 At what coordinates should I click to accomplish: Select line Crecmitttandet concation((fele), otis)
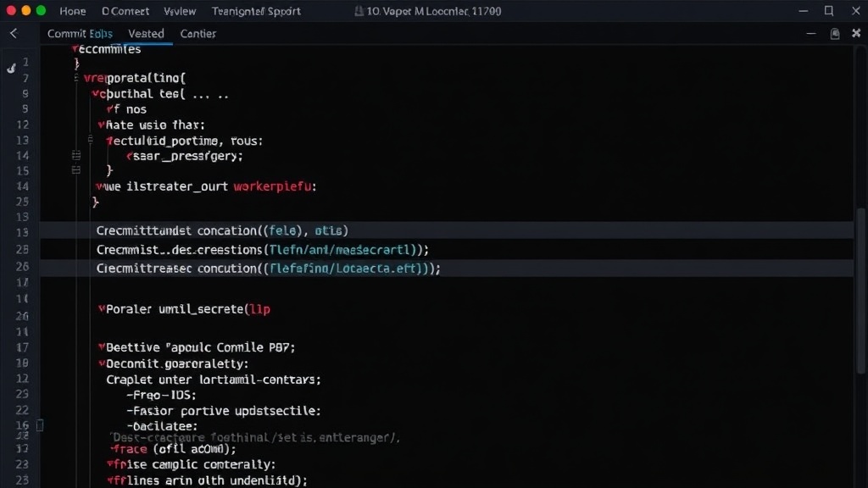(x=446, y=230)
